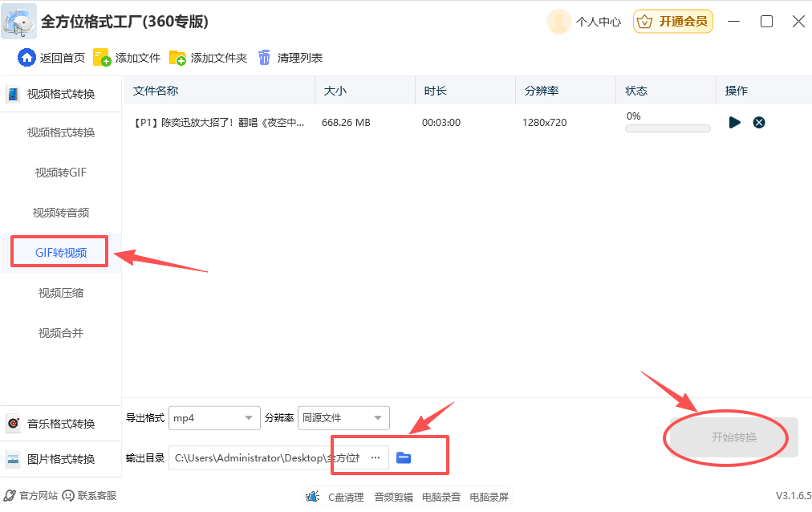Switch to 视频压缩 in the sidebar
Viewport: 812px width, 512px height.
[60, 293]
